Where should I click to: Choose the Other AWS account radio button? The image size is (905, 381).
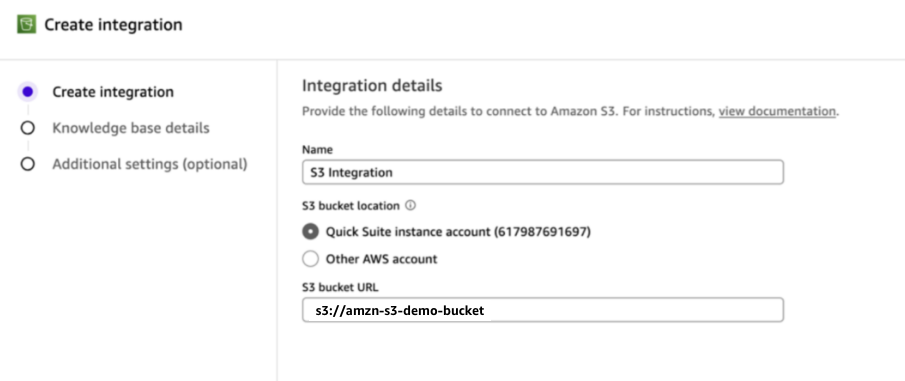click(311, 259)
